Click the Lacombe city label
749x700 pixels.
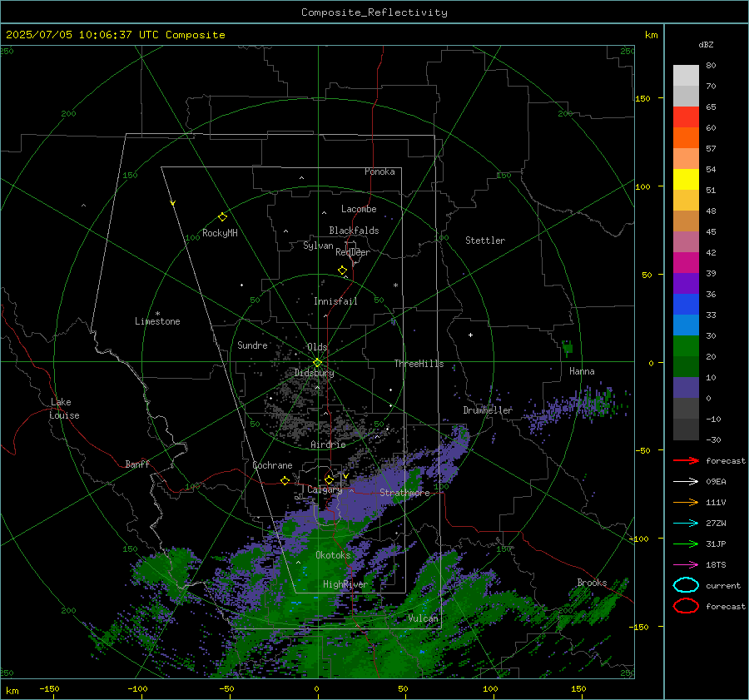359,209
